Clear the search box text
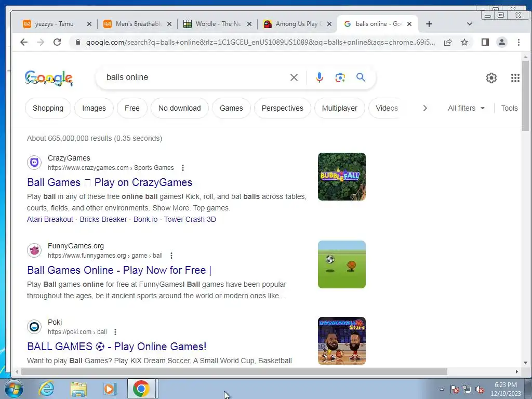Image resolution: width=532 pixels, height=399 pixels. coord(294,77)
